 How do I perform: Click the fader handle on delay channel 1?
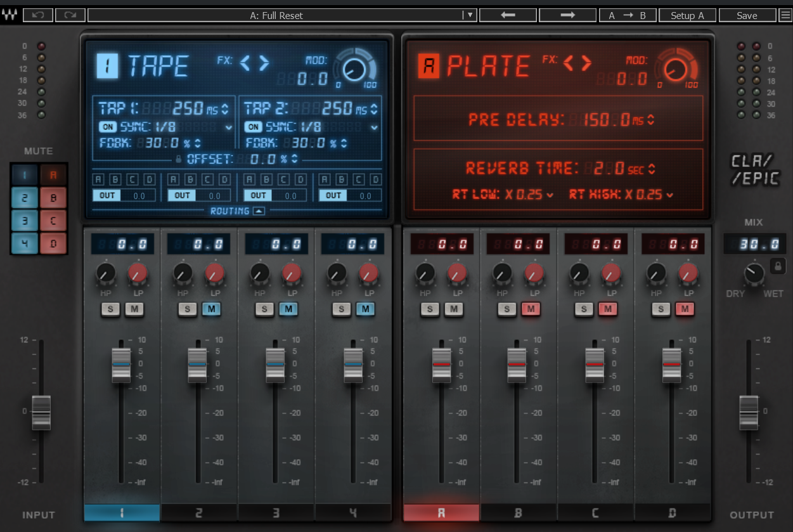(121, 365)
